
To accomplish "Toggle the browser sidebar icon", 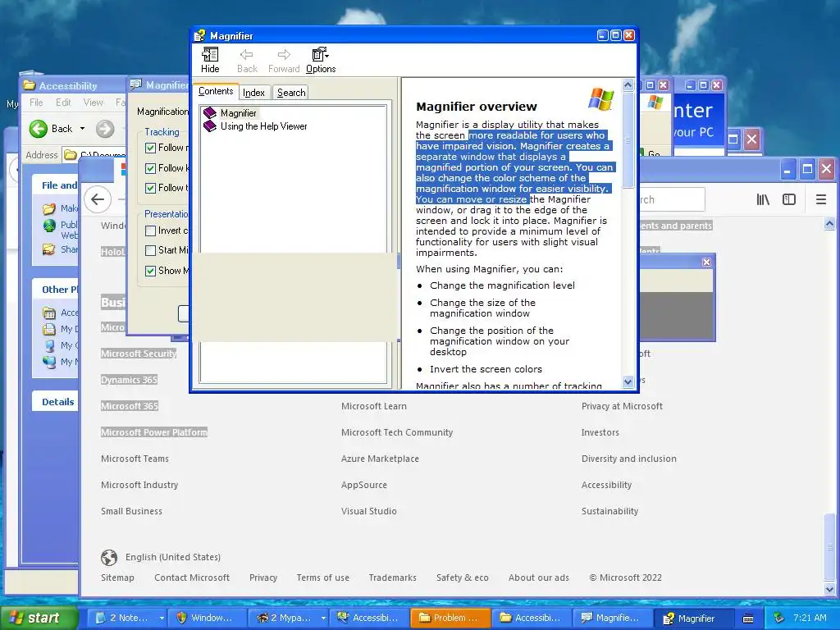I will point(789,200).
